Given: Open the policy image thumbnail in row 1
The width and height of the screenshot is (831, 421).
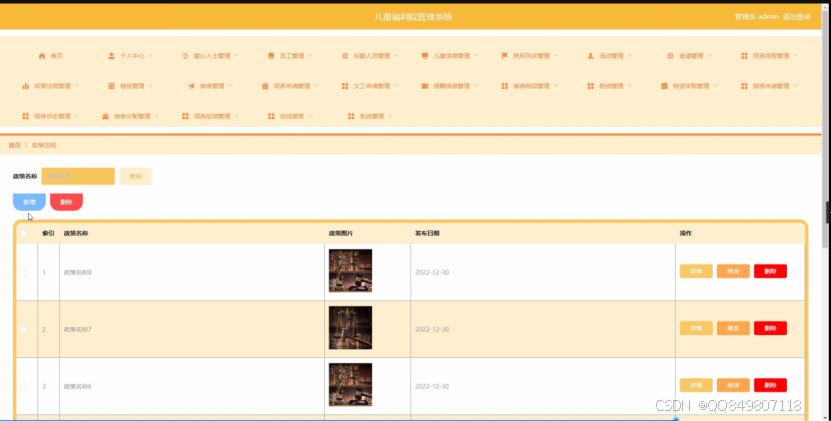Looking at the screenshot, I should 350,270.
